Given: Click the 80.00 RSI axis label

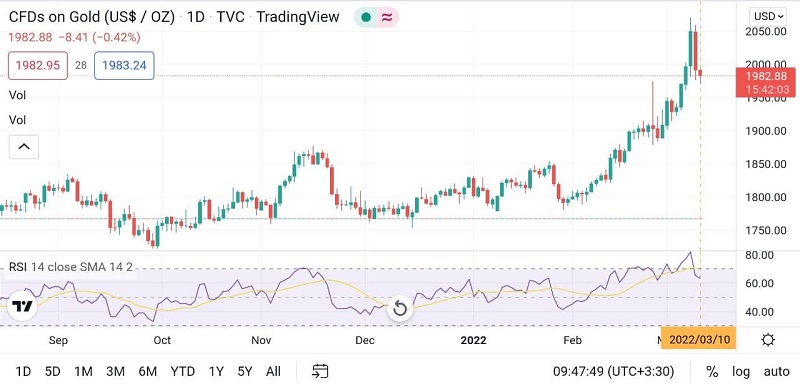Looking at the screenshot, I should pyautogui.click(x=759, y=255).
